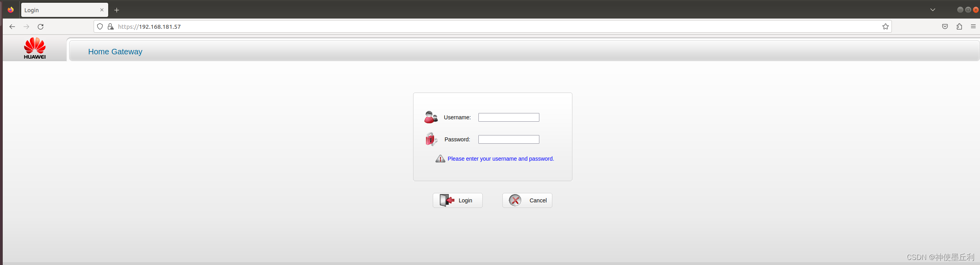Click the 'Please enter your username and password' message
The width and height of the screenshot is (980, 265).
coord(500,159)
